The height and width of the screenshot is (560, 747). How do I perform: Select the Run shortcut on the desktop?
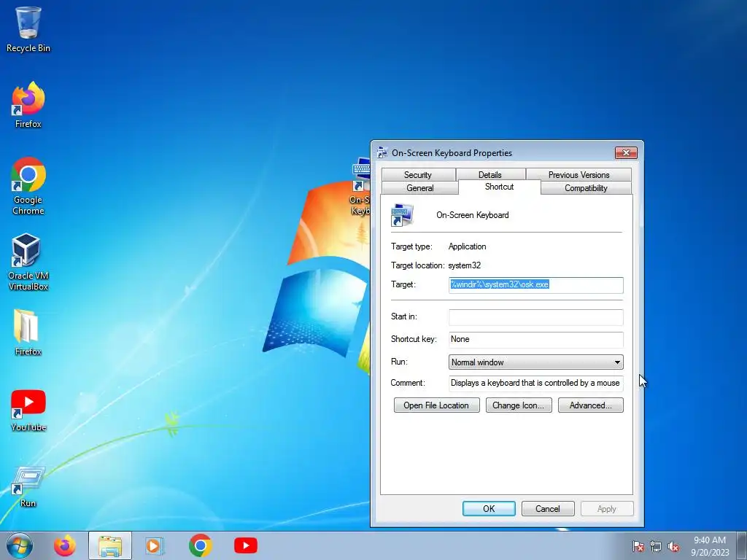(28, 486)
